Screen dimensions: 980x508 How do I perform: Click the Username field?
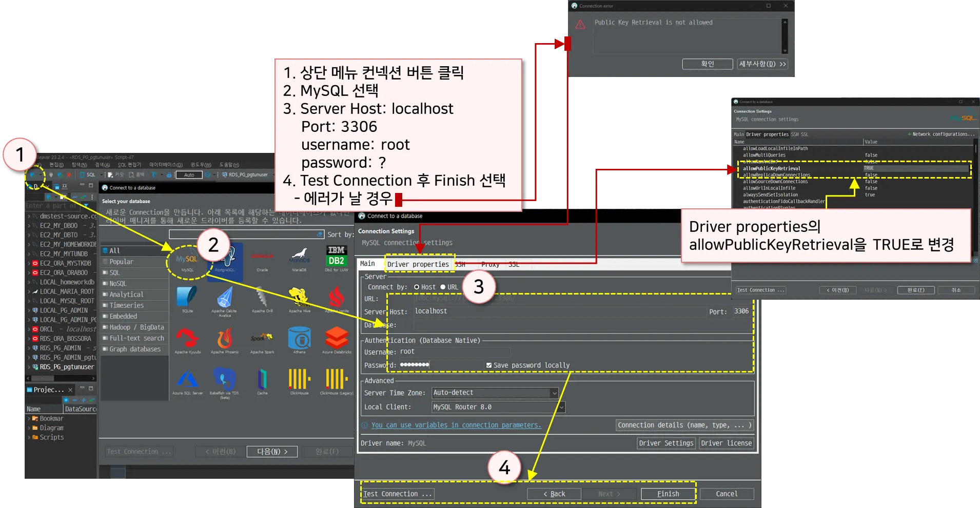click(455, 352)
